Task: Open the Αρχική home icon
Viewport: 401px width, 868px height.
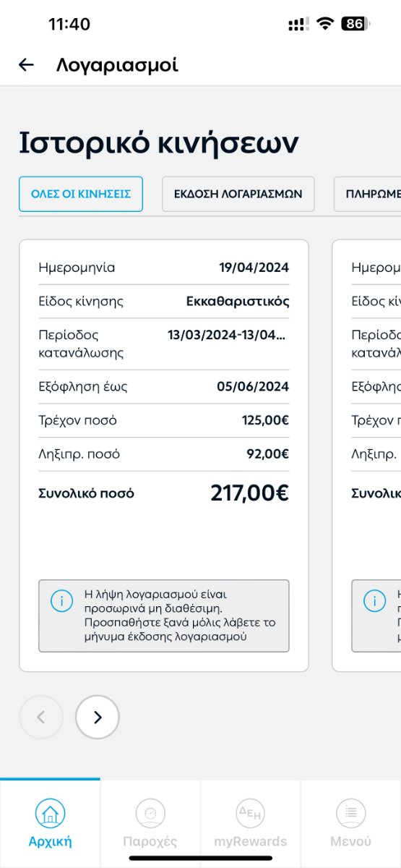Action: pyautogui.click(x=50, y=814)
